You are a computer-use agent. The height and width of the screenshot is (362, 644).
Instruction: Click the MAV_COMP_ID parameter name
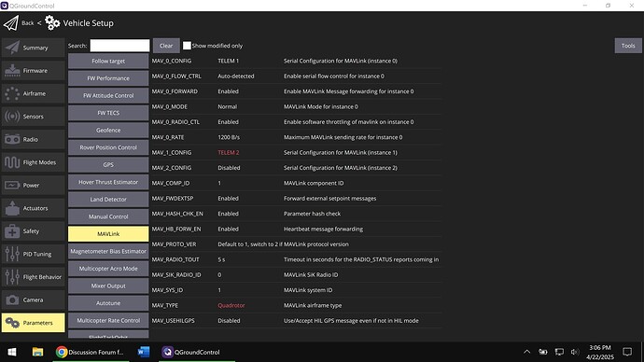pos(171,183)
